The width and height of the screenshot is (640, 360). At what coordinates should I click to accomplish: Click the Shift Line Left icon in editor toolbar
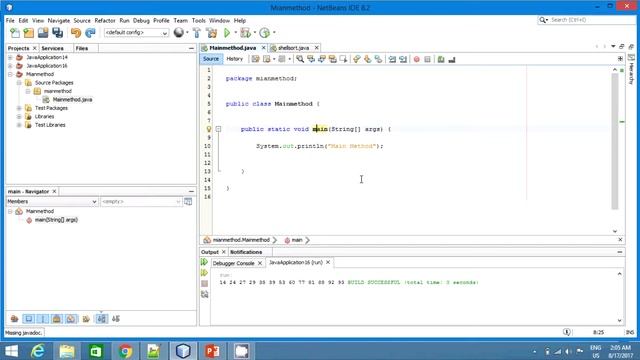point(392,59)
